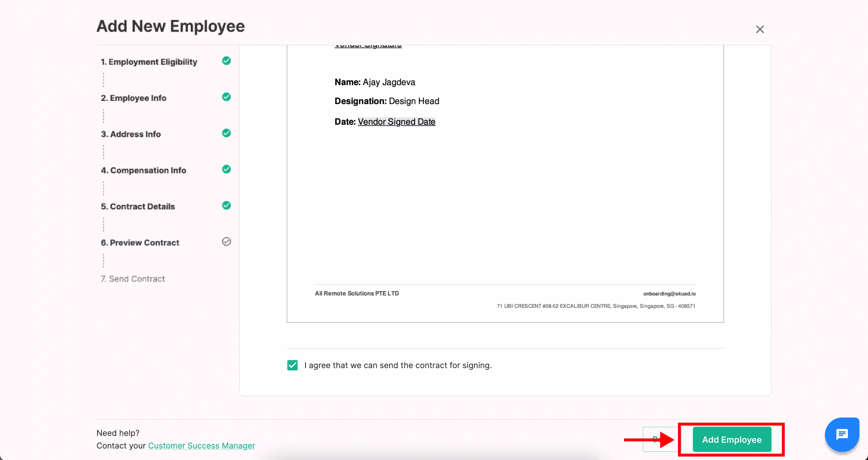Open the blue chat support bubble
Image resolution: width=868 pixels, height=460 pixels.
[x=842, y=434]
